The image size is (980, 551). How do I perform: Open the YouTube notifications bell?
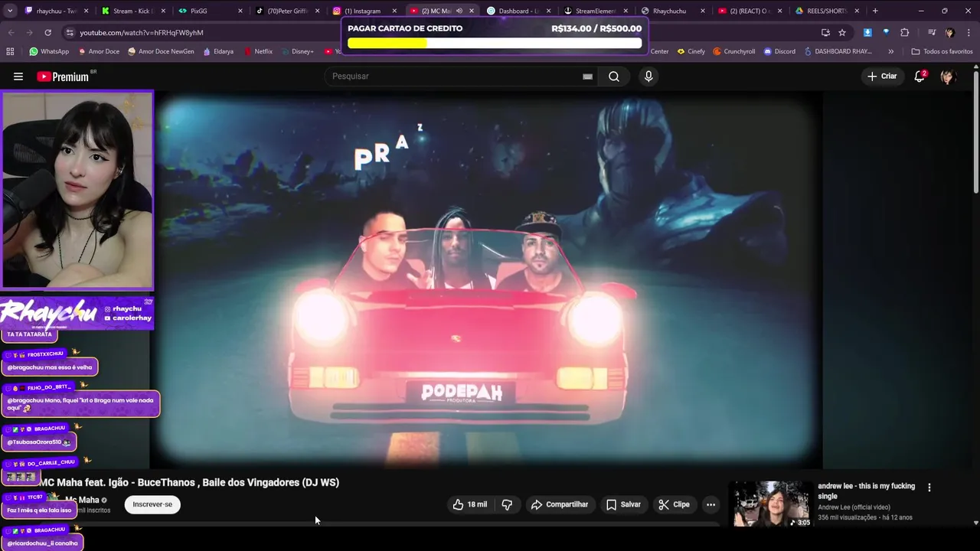(x=920, y=77)
